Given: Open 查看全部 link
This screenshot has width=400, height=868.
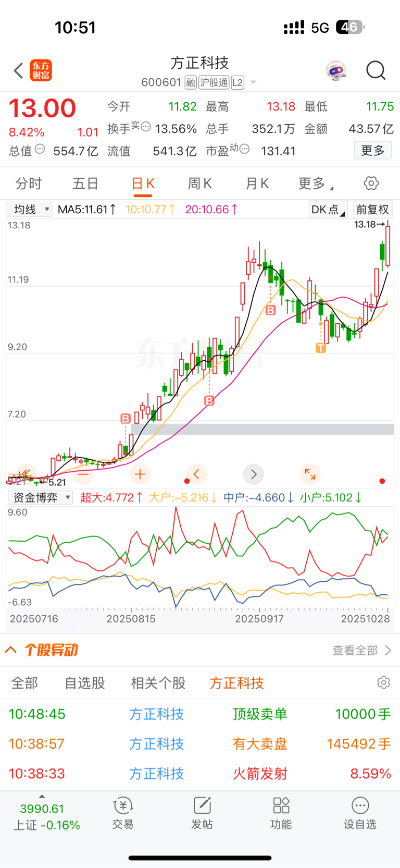Looking at the screenshot, I should tap(362, 651).
